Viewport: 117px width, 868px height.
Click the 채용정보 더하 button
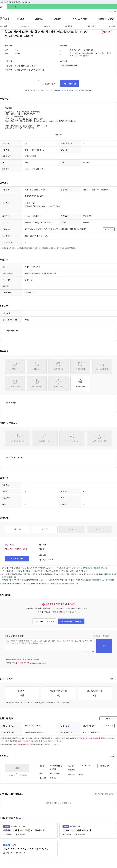(x=104, y=766)
